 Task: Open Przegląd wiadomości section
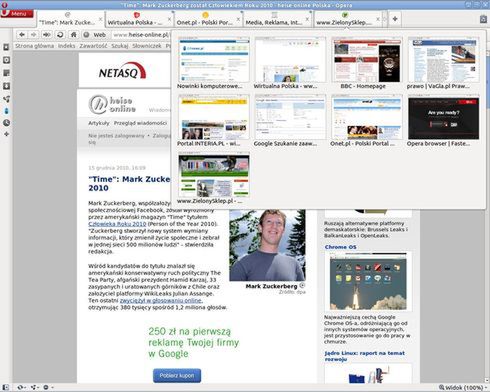[140, 123]
